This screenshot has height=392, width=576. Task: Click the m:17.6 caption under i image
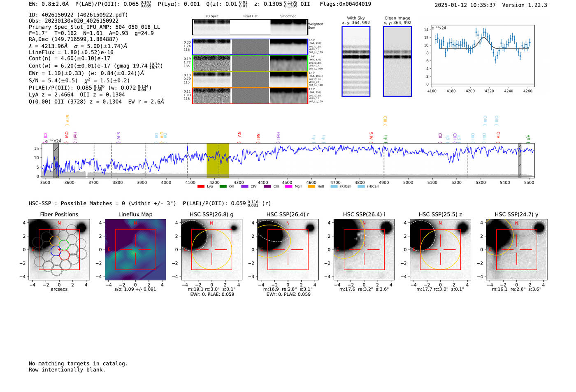(x=364, y=289)
